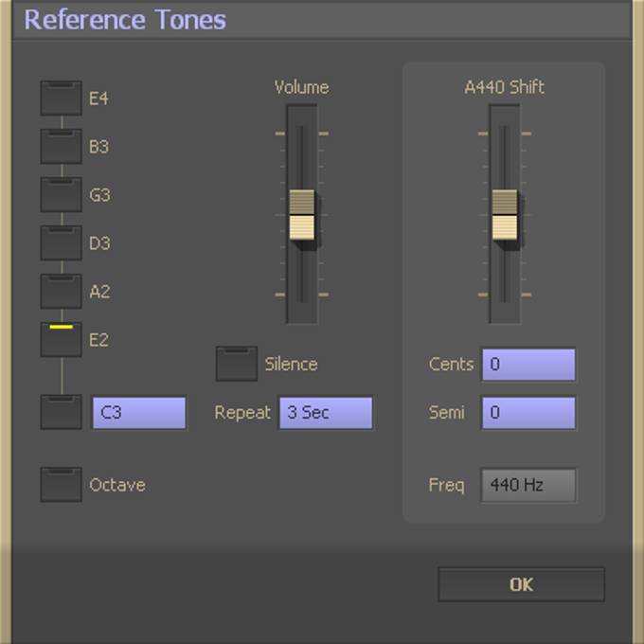The width and height of the screenshot is (644, 644).
Task: Select the E4 reference tone button
Action: point(61,98)
